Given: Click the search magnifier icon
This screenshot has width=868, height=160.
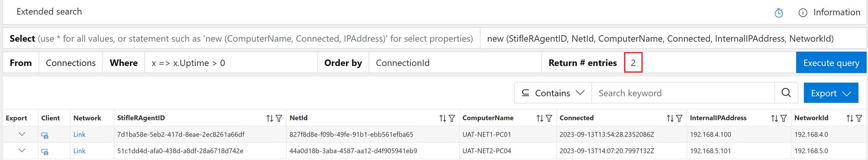Looking at the screenshot, I should 786,93.
